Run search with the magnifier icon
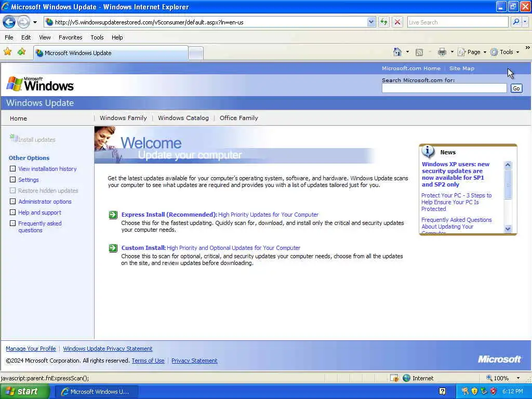The height and width of the screenshot is (399, 532). click(516, 22)
